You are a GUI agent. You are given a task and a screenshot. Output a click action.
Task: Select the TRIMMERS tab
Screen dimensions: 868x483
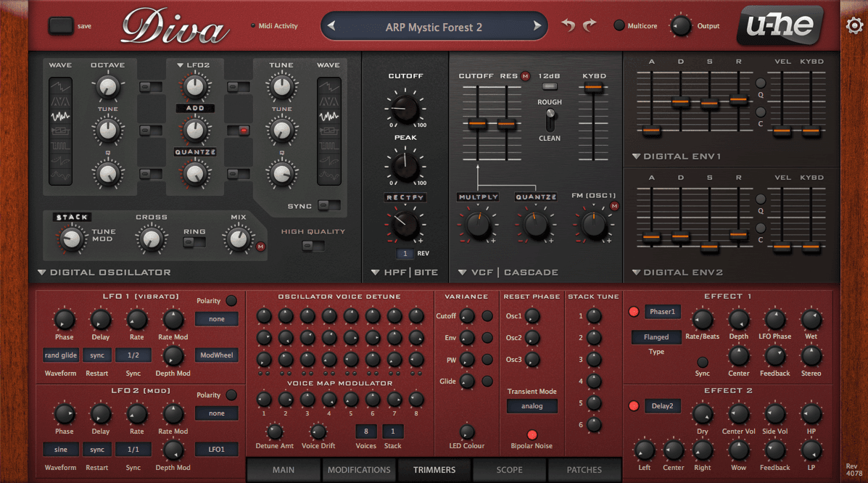434,470
